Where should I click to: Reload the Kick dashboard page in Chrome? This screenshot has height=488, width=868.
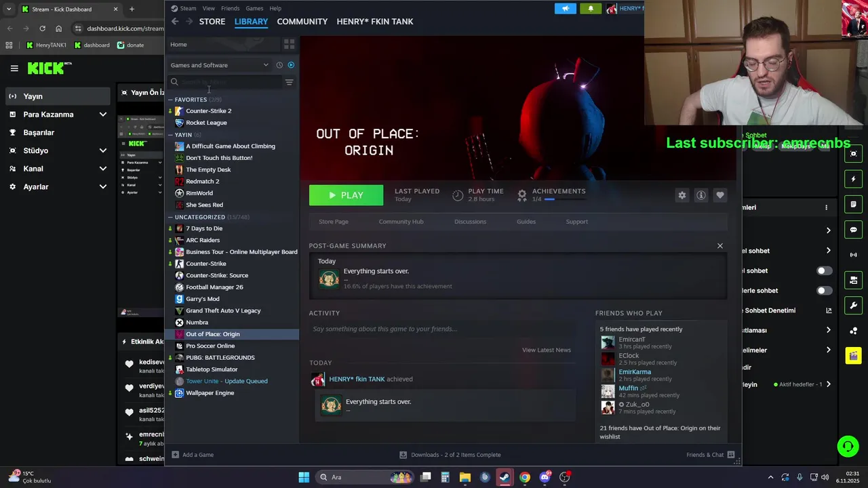click(42, 28)
